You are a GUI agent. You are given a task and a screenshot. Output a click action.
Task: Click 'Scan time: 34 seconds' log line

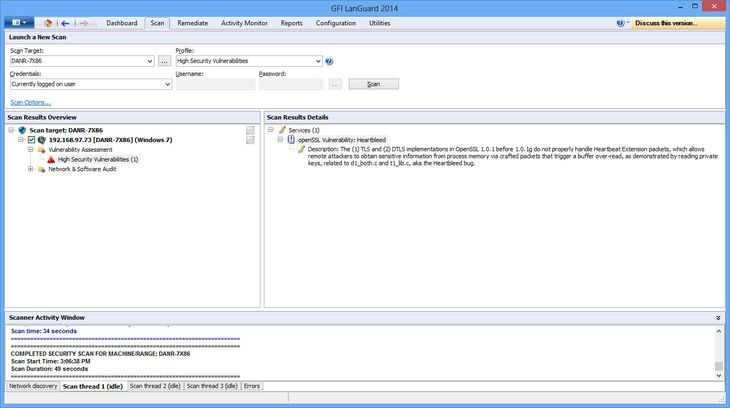tap(44, 331)
